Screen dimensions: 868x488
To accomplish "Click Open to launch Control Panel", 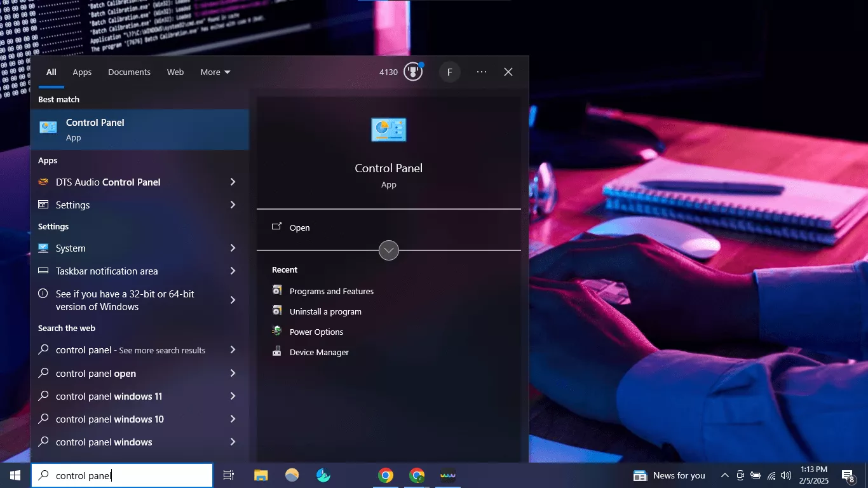I will pyautogui.click(x=299, y=227).
